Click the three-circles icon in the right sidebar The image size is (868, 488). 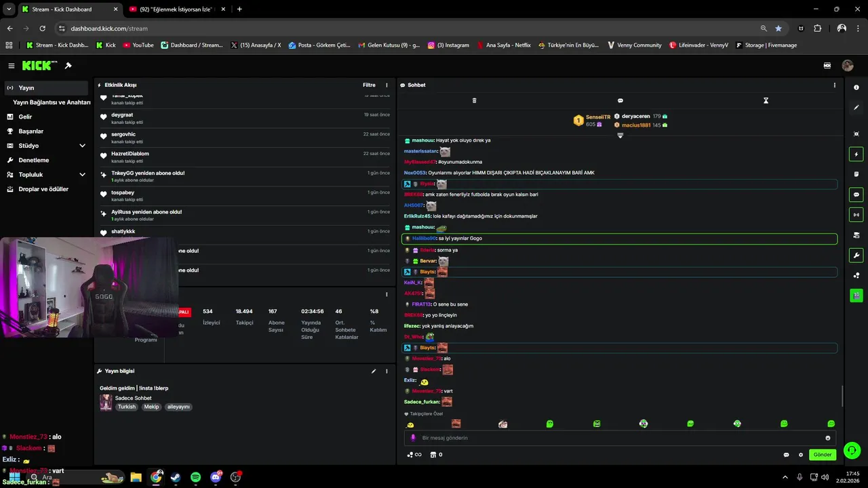pyautogui.click(x=856, y=275)
